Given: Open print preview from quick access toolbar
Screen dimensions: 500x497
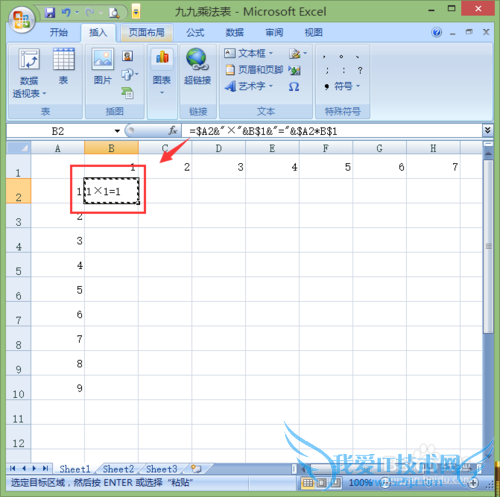Looking at the screenshot, I should point(114,13).
